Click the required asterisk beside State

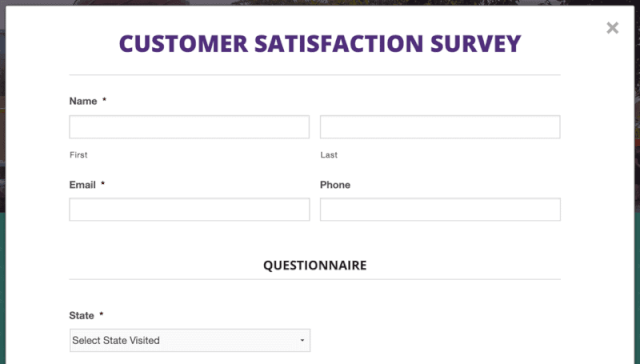point(101,314)
